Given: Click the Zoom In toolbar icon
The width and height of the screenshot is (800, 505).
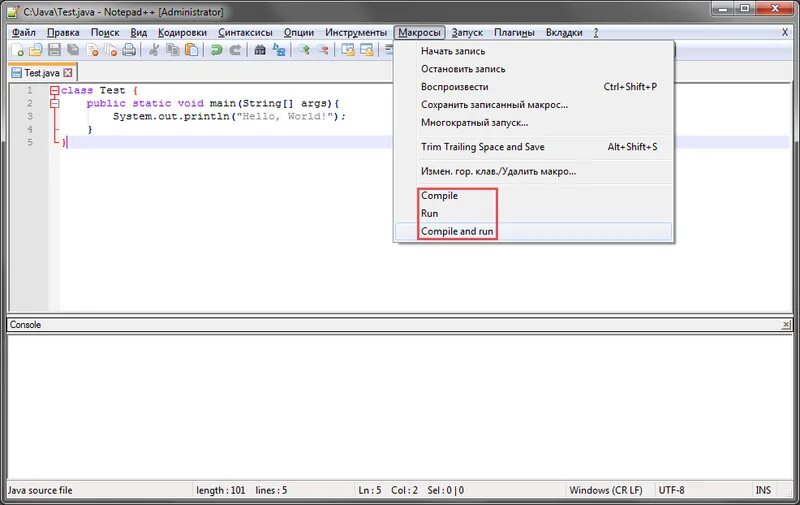Looking at the screenshot, I should (305, 50).
